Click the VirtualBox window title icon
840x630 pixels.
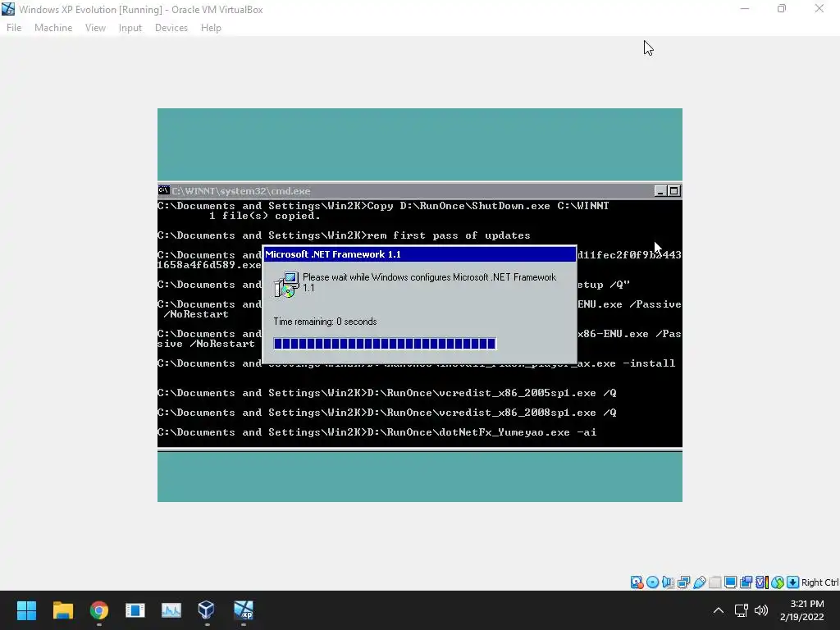(8, 9)
